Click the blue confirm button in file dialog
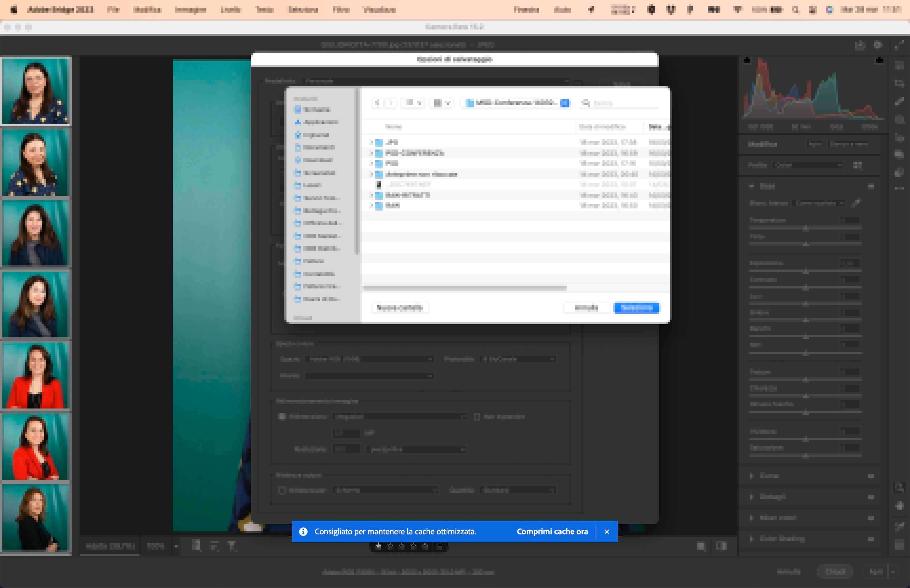The width and height of the screenshot is (910, 588). pyautogui.click(x=636, y=308)
